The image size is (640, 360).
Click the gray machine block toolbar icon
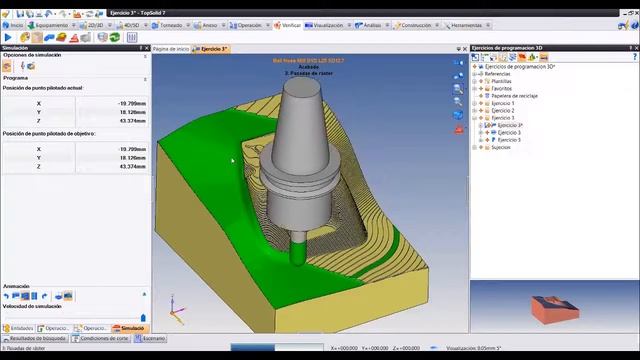pos(86,38)
